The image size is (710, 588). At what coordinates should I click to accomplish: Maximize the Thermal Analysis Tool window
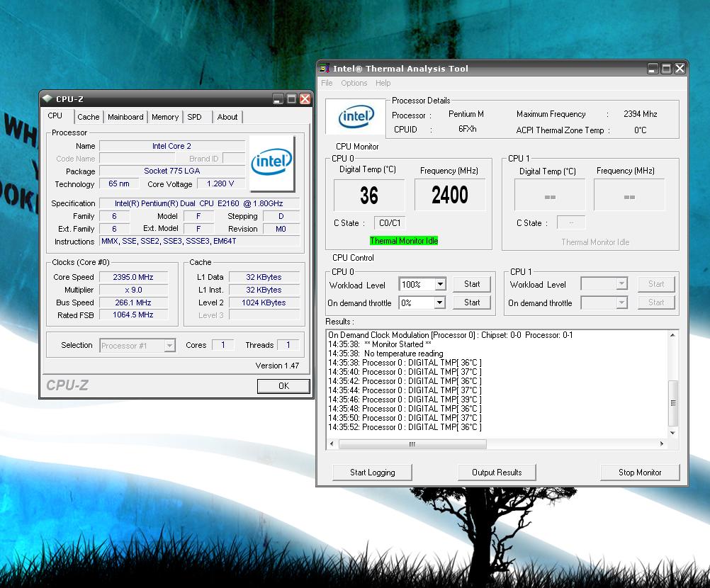pyautogui.click(x=666, y=68)
